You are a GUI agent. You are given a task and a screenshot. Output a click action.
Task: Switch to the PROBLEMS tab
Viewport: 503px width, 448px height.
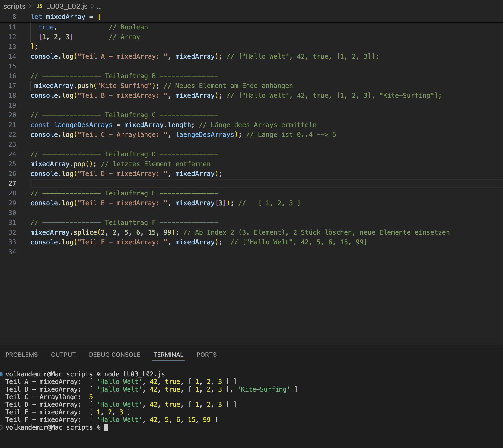(22, 355)
